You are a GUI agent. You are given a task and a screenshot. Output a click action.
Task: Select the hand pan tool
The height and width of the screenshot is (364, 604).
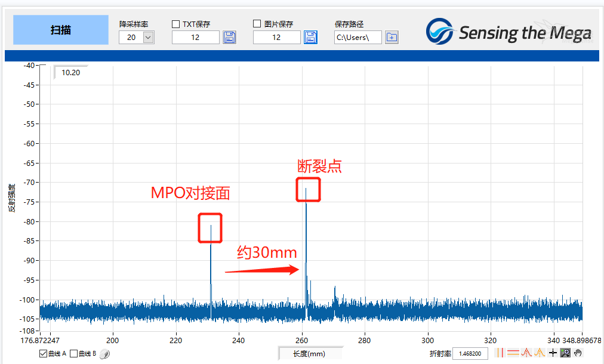coord(578,353)
